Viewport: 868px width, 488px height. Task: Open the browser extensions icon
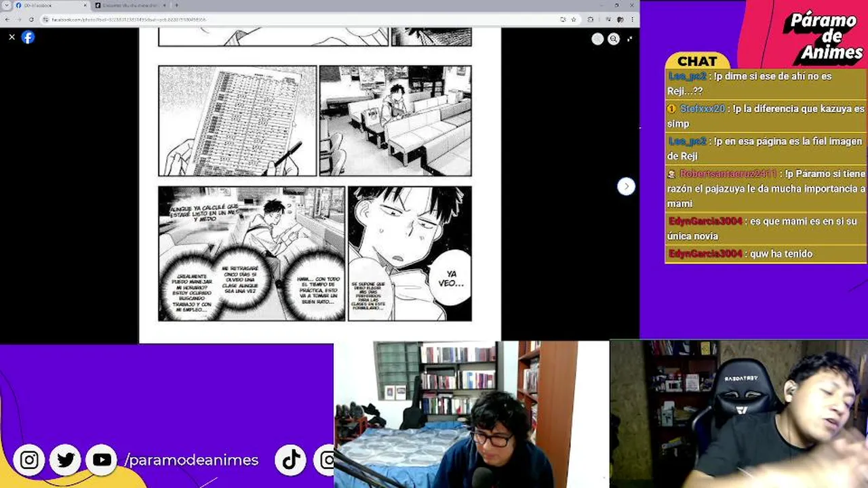point(591,20)
